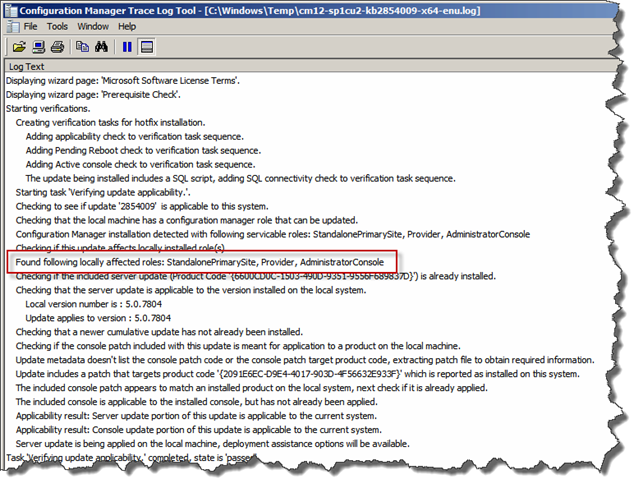The height and width of the screenshot is (493, 643).
Task: Select 'newer cumulative update has not already been installed' line
Action: [x=159, y=332]
